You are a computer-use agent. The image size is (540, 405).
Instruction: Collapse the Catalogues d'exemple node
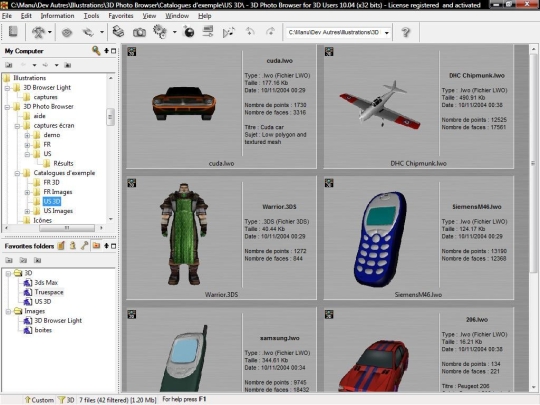coord(17,173)
